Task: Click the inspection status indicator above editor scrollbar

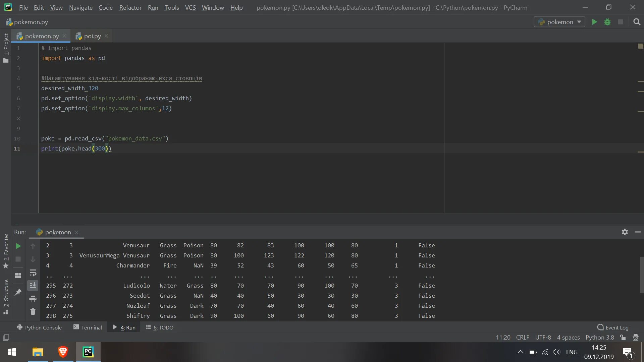Action: 641,46
